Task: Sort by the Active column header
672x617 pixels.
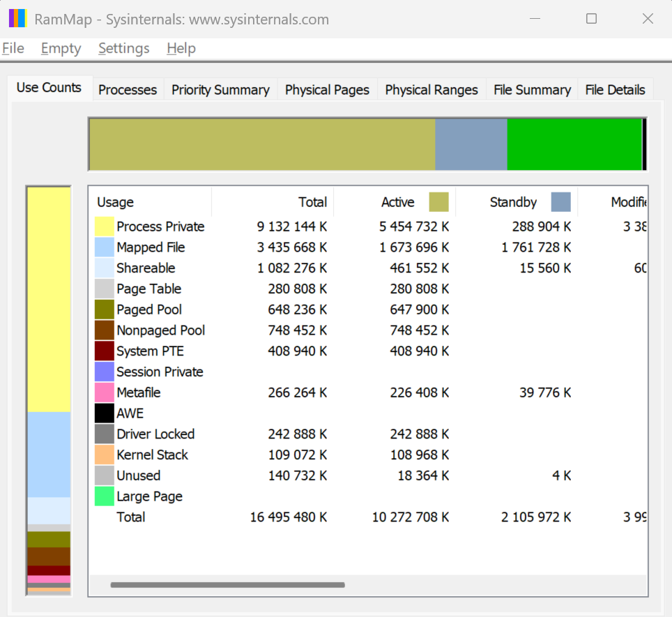Action: pyautogui.click(x=395, y=201)
